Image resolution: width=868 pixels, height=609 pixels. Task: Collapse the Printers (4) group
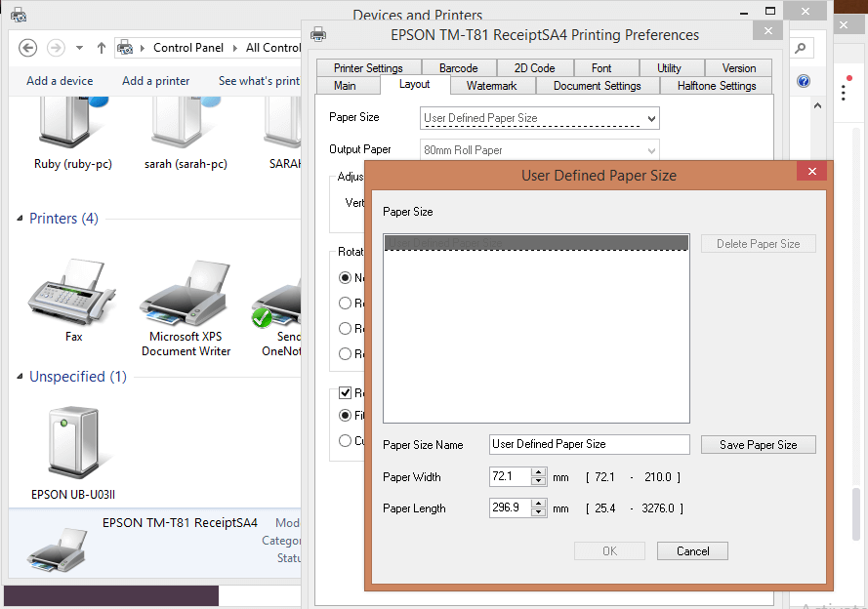(x=21, y=219)
